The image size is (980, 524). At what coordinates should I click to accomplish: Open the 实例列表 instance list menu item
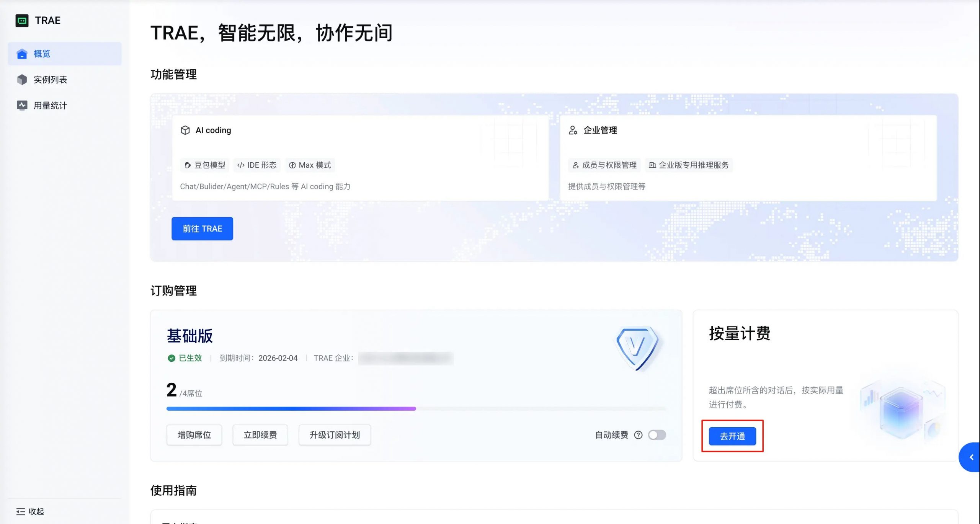click(65, 80)
